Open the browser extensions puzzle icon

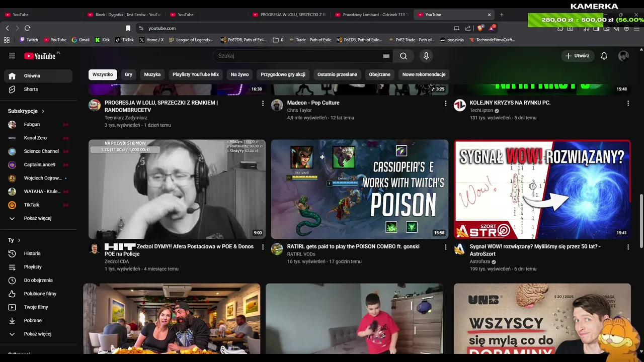[560, 29]
